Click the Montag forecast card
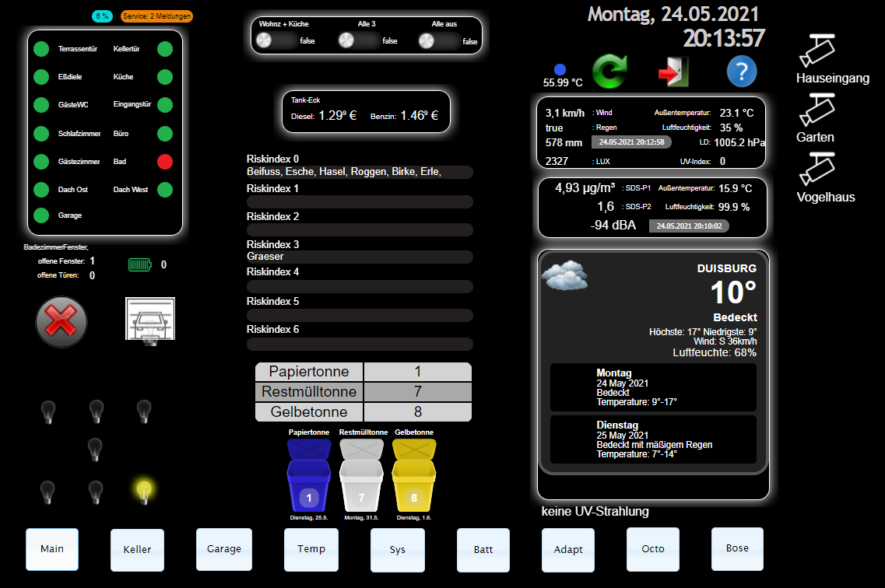The image size is (885, 588). (653, 387)
